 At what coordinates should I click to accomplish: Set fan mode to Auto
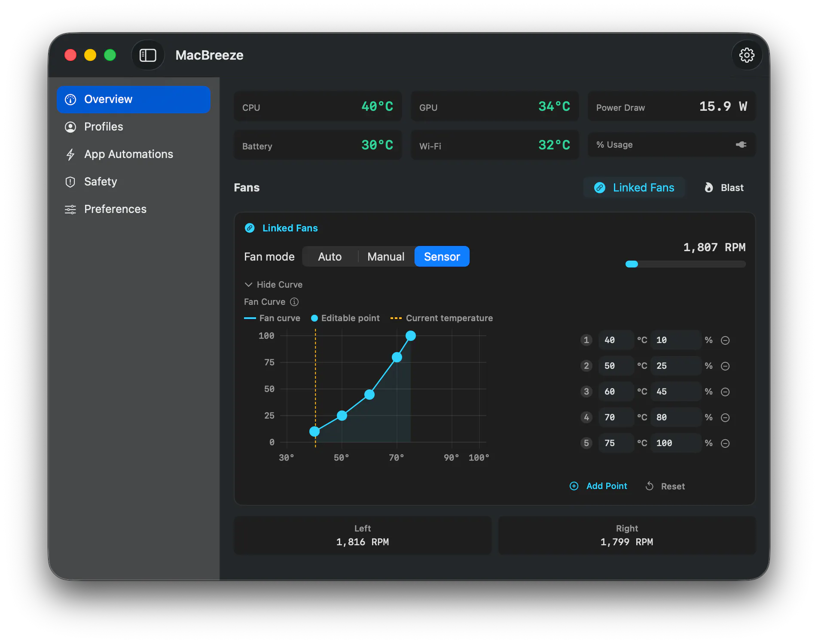point(330,257)
